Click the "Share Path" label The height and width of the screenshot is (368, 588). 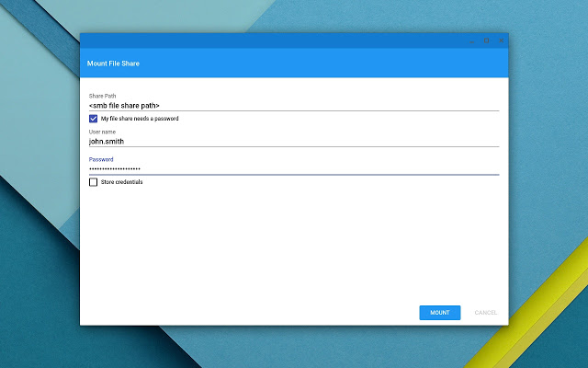tap(102, 96)
